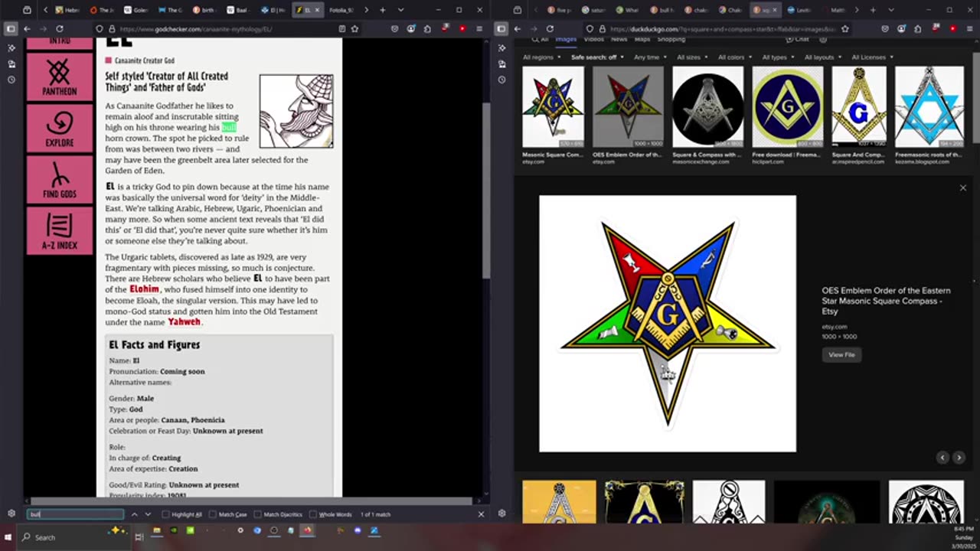Open All sizes filter dropdown
Image resolution: width=980 pixels, height=551 pixels.
click(691, 57)
